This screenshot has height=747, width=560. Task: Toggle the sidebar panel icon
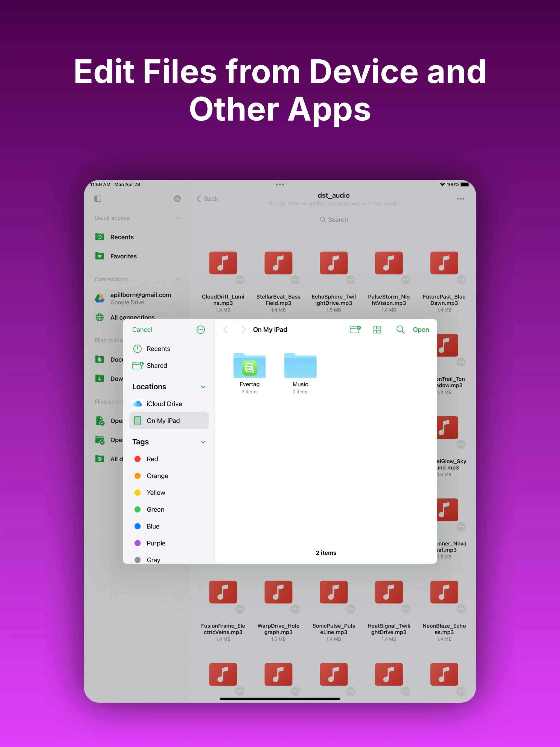coord(98,199)
